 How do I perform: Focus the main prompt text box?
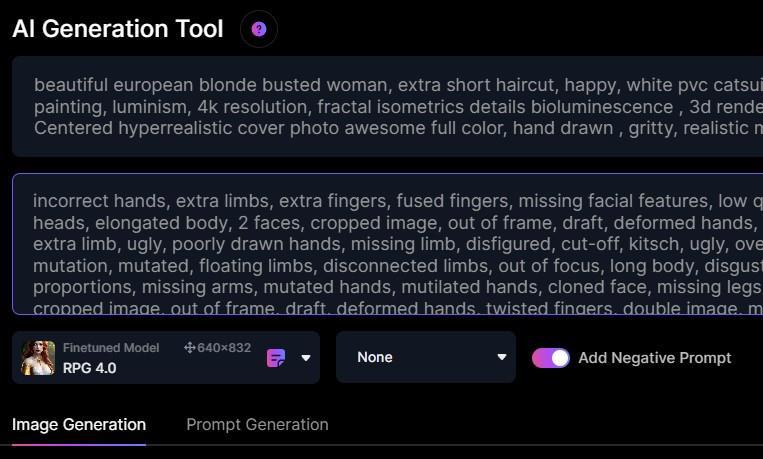pyautogui.click(x=390, y=106)
